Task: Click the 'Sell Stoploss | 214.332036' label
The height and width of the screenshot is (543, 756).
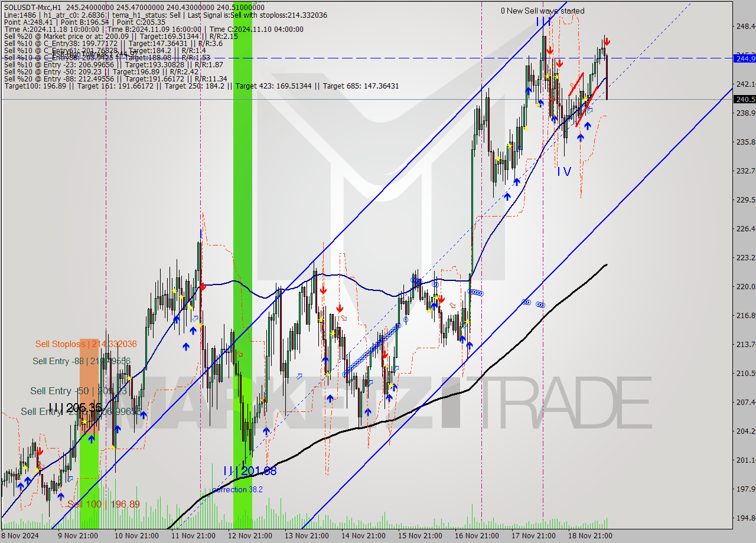Action: (86, 344)
